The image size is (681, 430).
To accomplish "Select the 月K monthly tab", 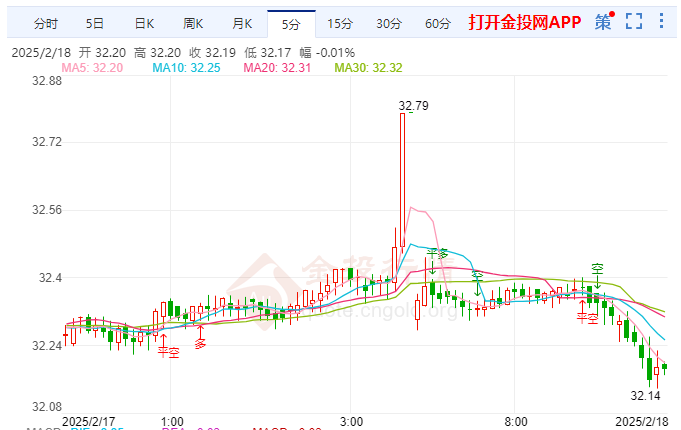I will pos(242,23).
